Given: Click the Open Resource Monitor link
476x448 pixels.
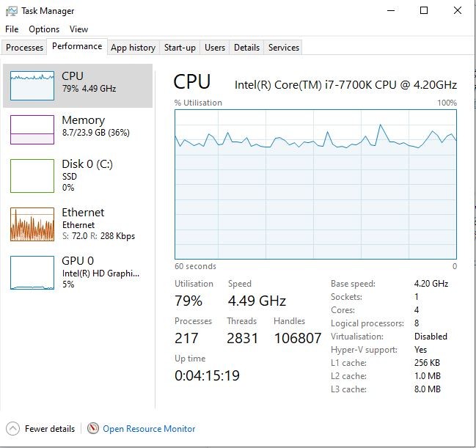Looking at the screenshot, I should tap(149, 429).
